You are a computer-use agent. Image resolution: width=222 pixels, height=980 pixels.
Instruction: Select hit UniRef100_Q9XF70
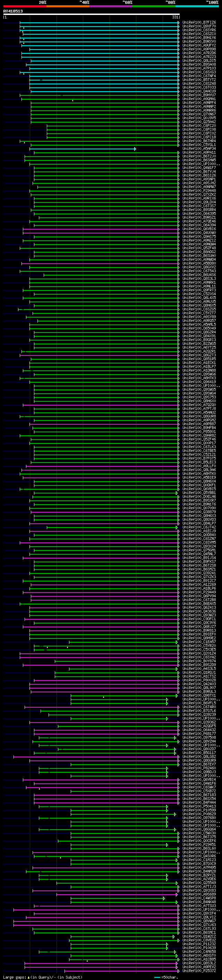tap(199, 26)
